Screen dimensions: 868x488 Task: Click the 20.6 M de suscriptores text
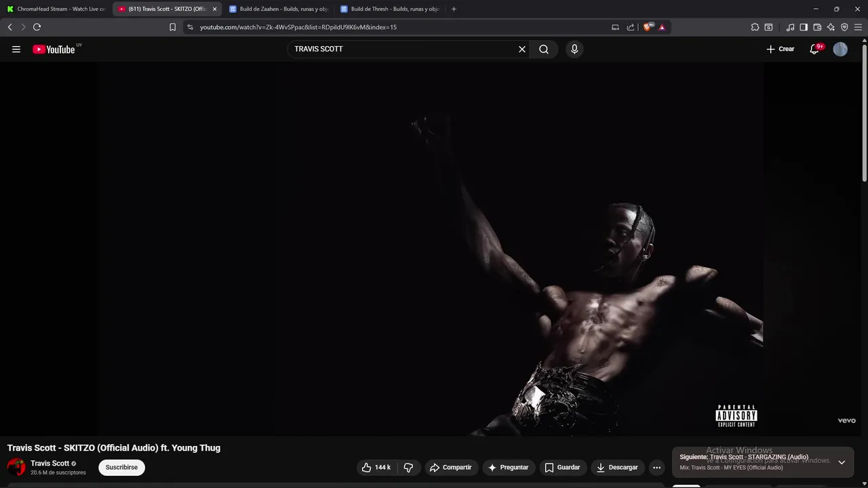click(x=58, y=472)
